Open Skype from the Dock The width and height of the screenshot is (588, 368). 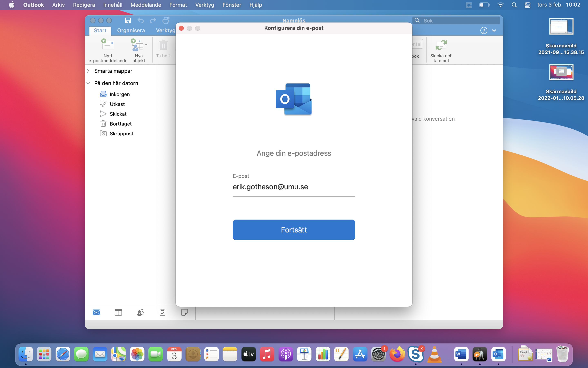[415, 354]
